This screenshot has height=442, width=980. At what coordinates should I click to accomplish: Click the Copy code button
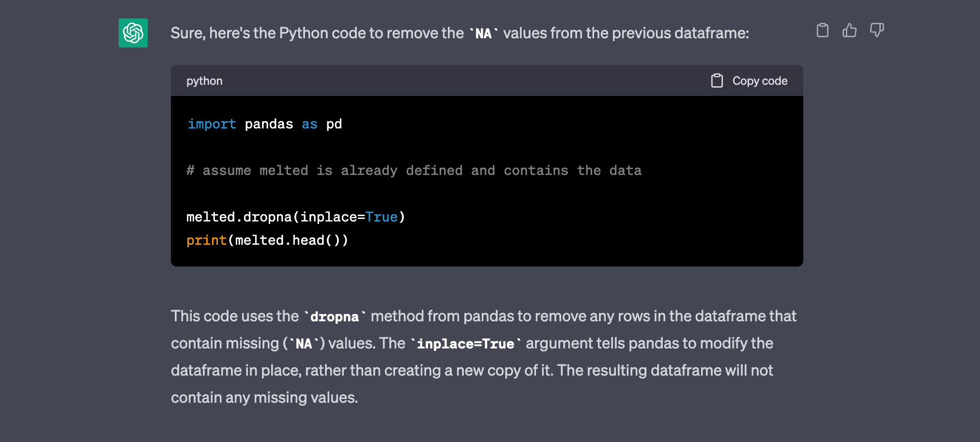[x=749, y=81]
